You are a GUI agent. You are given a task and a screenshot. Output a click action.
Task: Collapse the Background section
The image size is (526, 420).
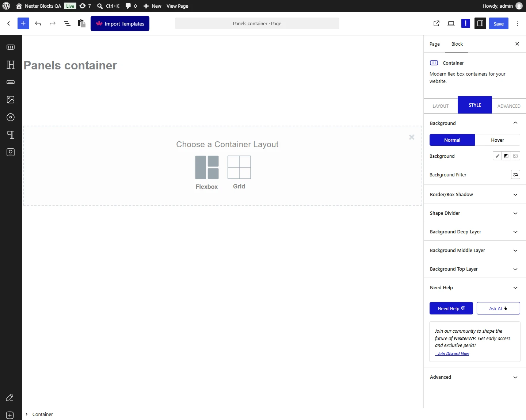(x=475, y=123)
